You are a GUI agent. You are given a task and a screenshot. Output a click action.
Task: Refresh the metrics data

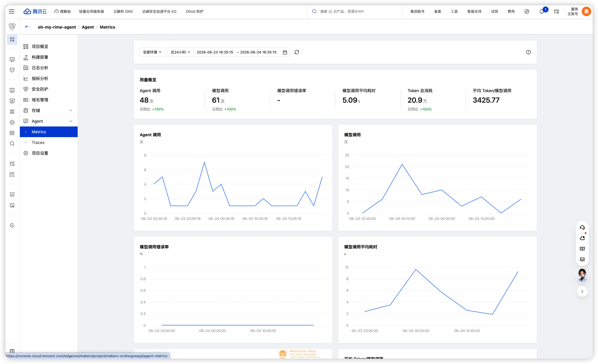[x=297, y=52]
